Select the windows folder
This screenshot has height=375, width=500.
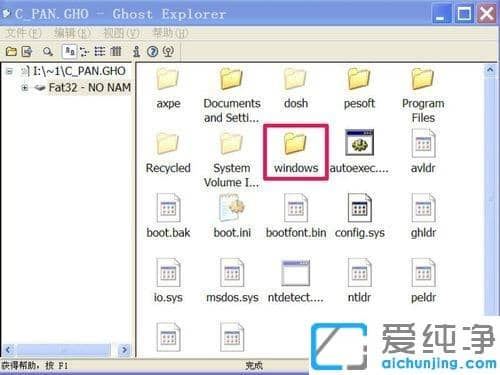coord(296,153)
